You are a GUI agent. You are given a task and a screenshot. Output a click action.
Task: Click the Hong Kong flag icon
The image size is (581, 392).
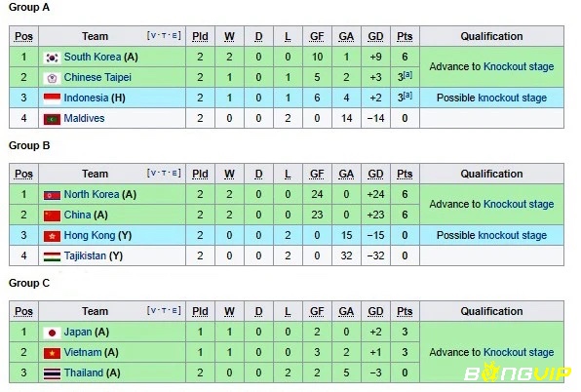pyautogui.click(x=52, y=236)
